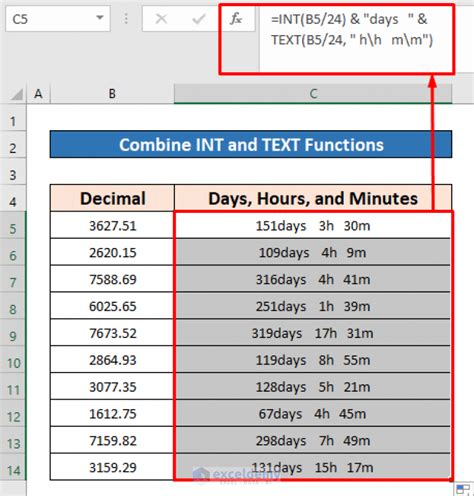474x496 pixels.
Task: Select cell with value 3077.35
Action: [x=112, y=387]
